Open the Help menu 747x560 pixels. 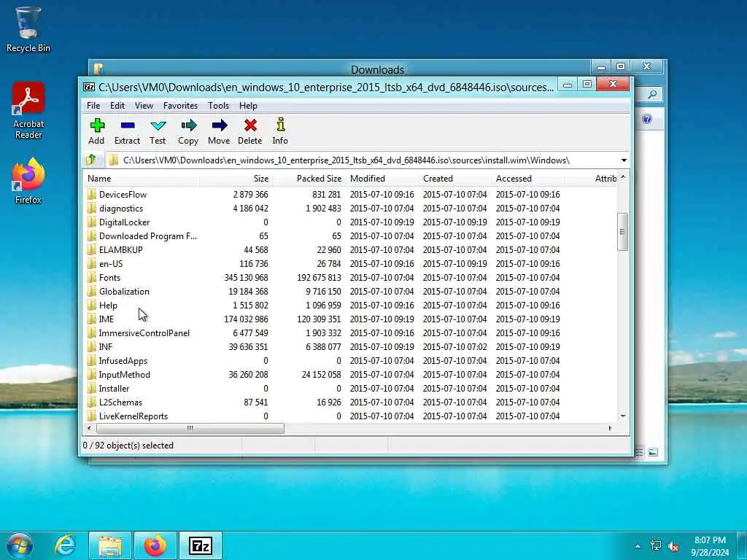(248, 106)
